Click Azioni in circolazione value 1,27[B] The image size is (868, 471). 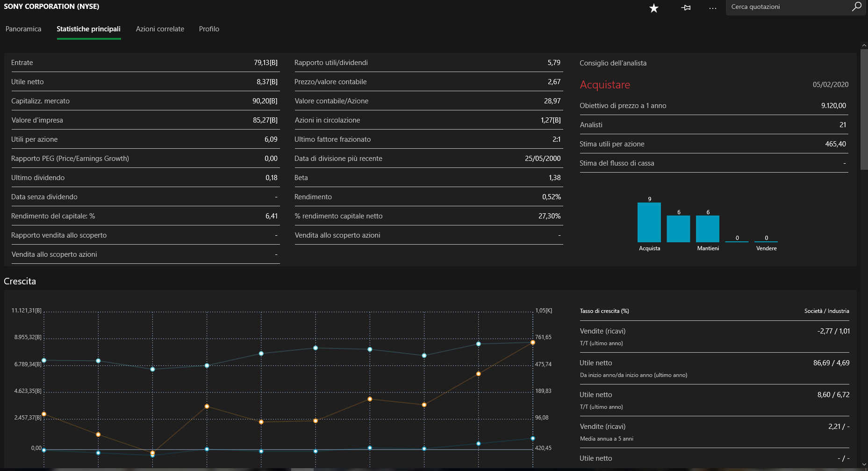point(551,120)
